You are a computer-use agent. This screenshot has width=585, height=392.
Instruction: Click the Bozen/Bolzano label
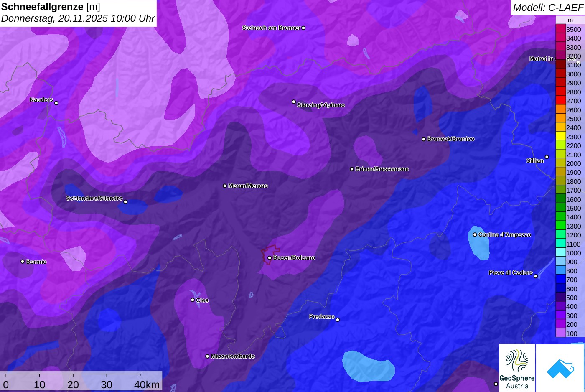point(294,257)
